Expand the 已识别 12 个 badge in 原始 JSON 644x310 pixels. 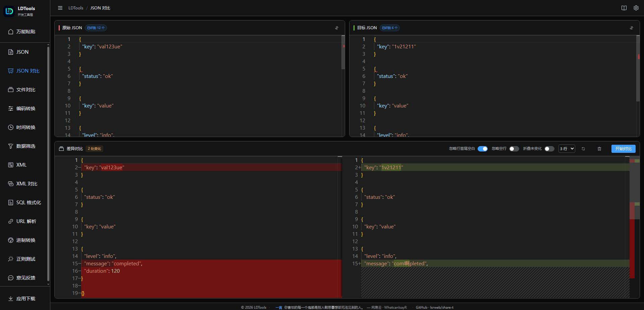tap(96, 28)
